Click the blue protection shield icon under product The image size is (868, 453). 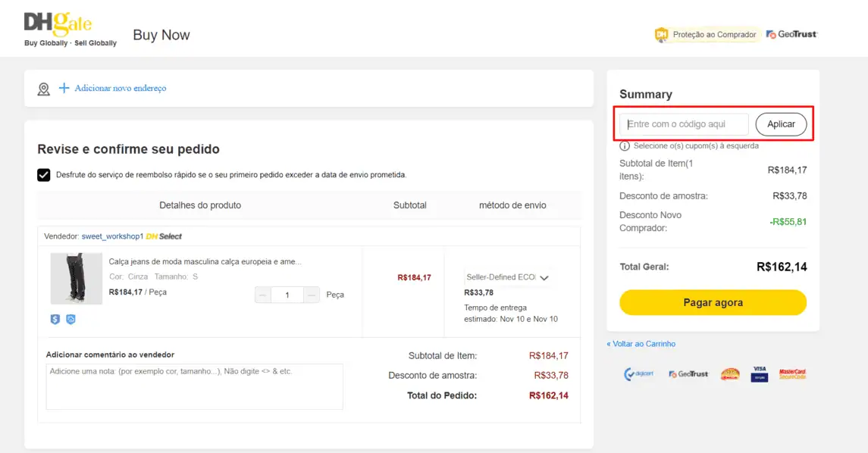pyautogui.click(x=71, y=319)
